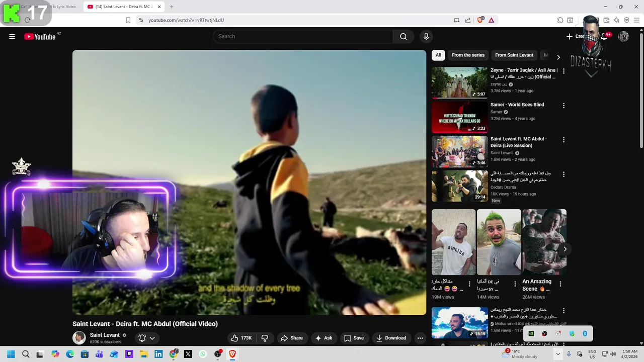Screen dimensions: 644x362
Task: Open options menu for World Goes Blind
Action: 563,106
